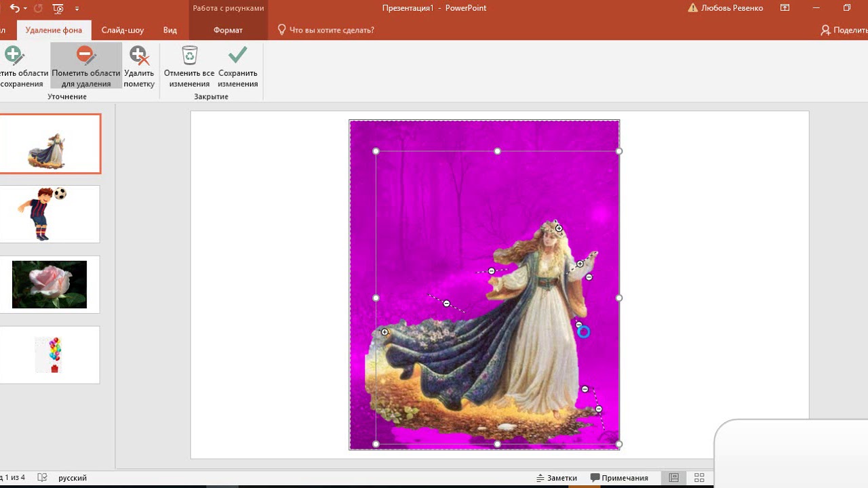Switch to Slide Sorter view icon
Viewport: 868px width, 488px height.
pos(699,478)
